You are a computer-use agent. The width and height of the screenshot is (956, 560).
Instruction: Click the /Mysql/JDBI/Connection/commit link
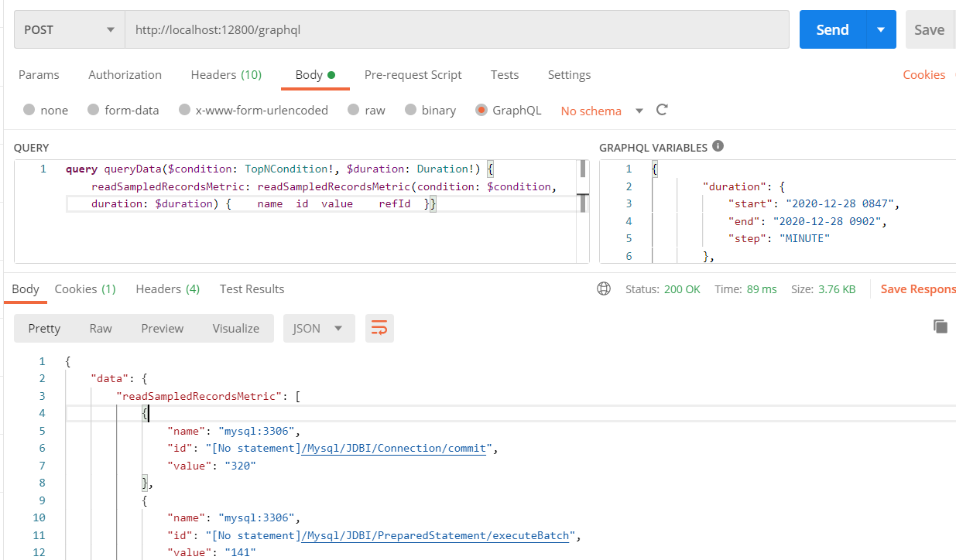[x=393, y=448]
